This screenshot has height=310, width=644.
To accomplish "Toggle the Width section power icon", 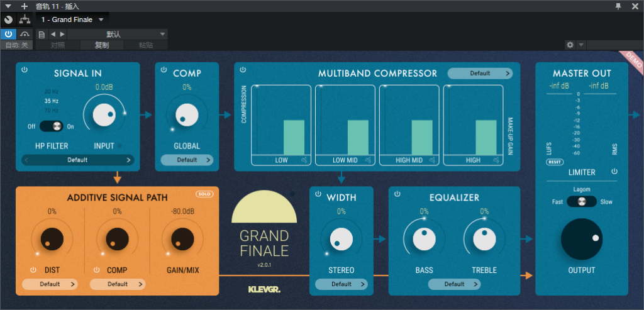I will tap(318, 194).
